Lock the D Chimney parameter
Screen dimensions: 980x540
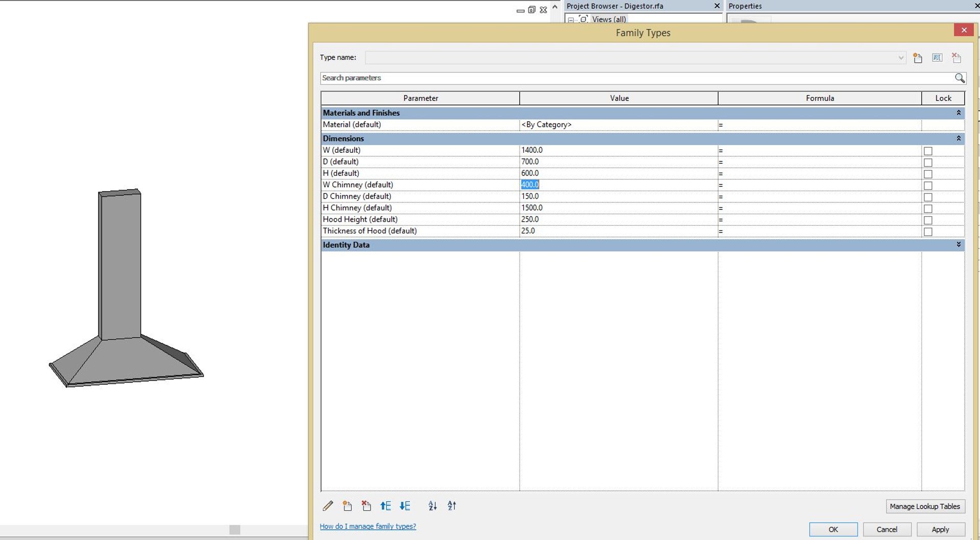[928, 197]
